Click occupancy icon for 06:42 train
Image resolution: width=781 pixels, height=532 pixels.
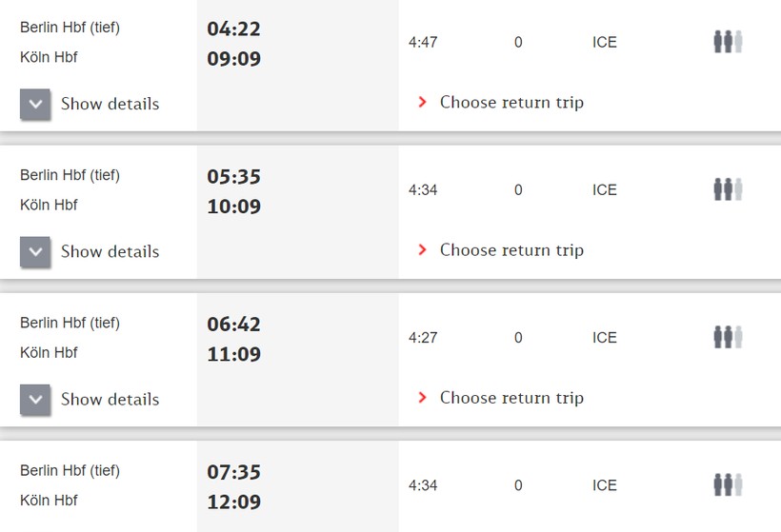(728, 337)
